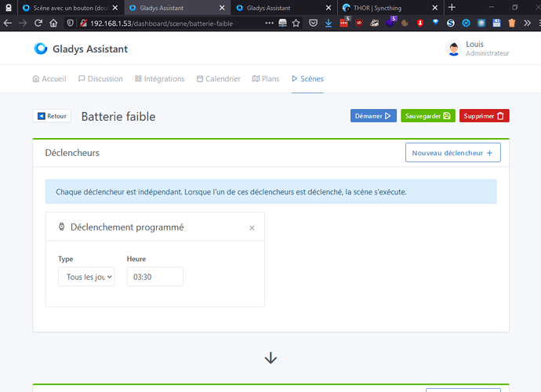Viewport: 541px width, 392px height.
Task: Click the Gladys Assistant logo icon
Action: point(40,49)
